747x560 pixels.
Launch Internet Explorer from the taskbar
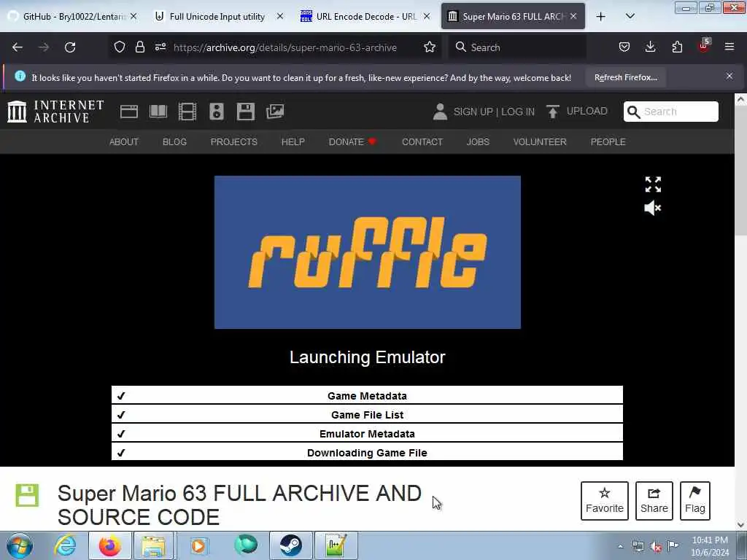[65, 545]
